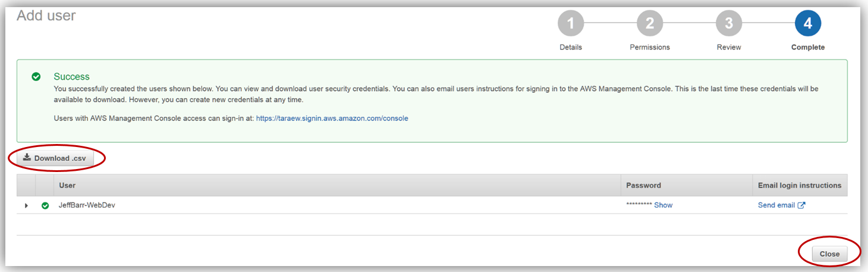This screenshot has height=272, width=868.
Task: Send email login instructions to the user
Action: click(776, 205)
